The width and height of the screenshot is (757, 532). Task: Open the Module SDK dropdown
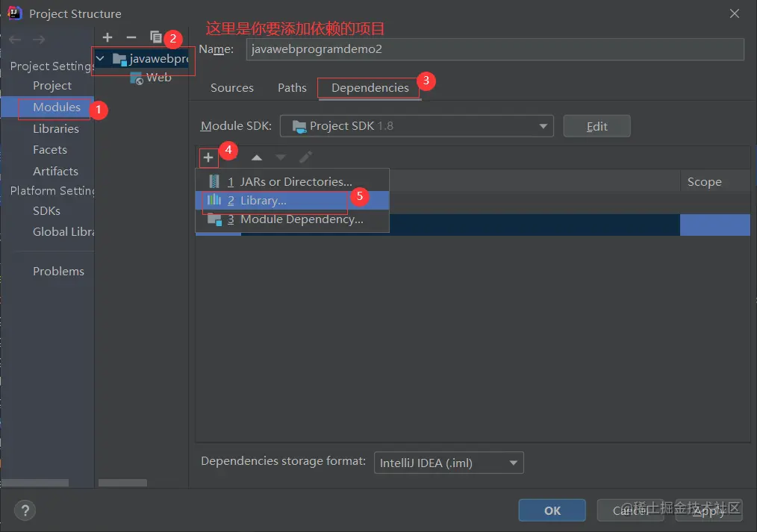(x=417, y=126)
